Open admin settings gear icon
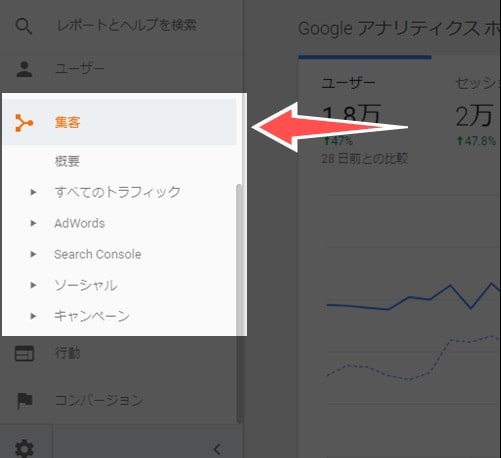The height and width of the screenshot is (458, 501). (24, 449)
